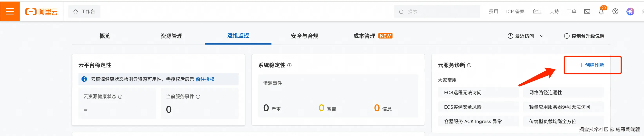644x136 pixels.
Task: Open the Cloud Shell terminal icon
Action: click(x=587, y=12)
